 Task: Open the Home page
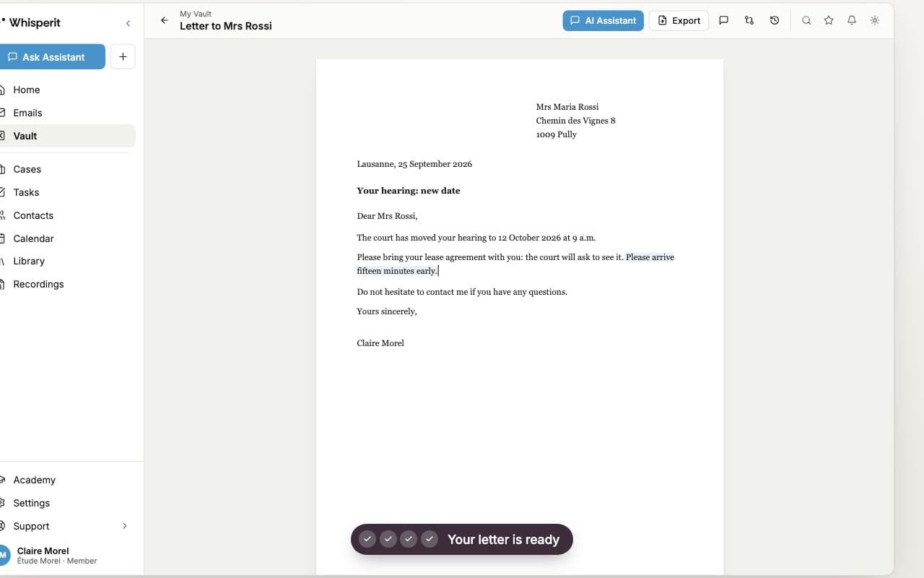coord(66,90)
